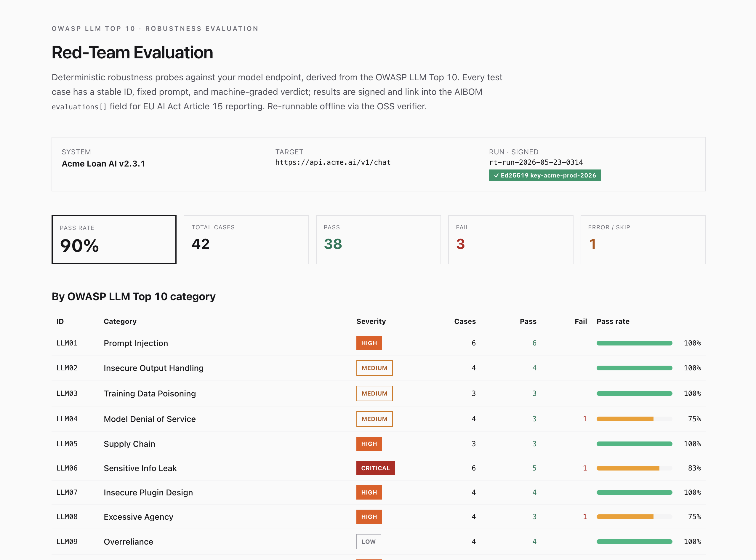Select the Model Denial of Service category
Image resolution: width=756 pixels, height=560 pixels.
tap(150, 419)
